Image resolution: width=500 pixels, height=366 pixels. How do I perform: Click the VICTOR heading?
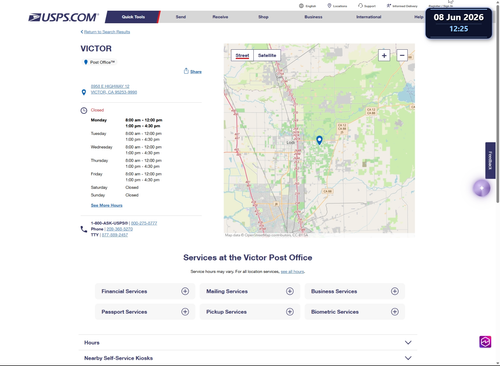click(x=96, y=49)
